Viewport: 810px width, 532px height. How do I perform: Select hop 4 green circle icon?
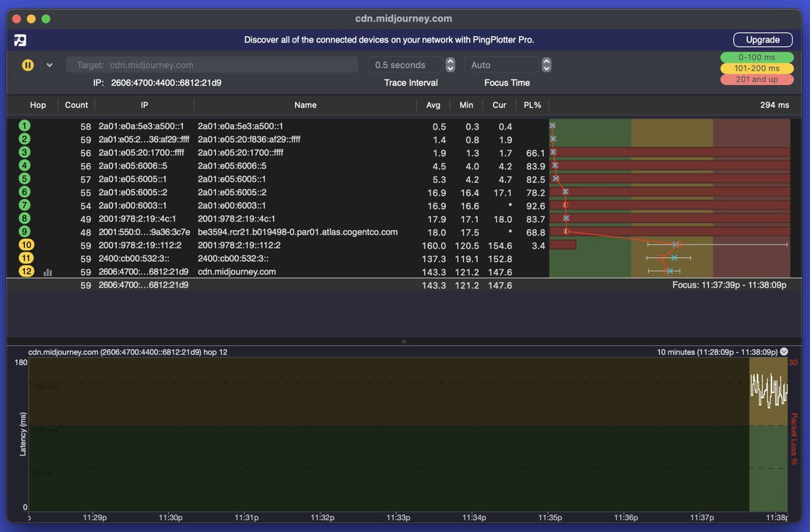click(25, 165)
